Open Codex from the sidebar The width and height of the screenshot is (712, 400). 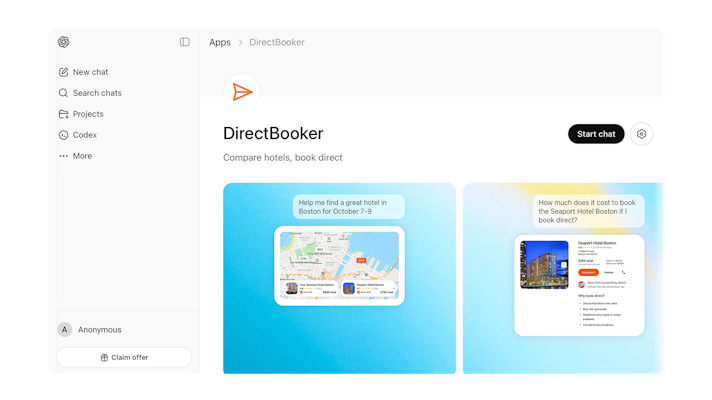tap(78, 135)
